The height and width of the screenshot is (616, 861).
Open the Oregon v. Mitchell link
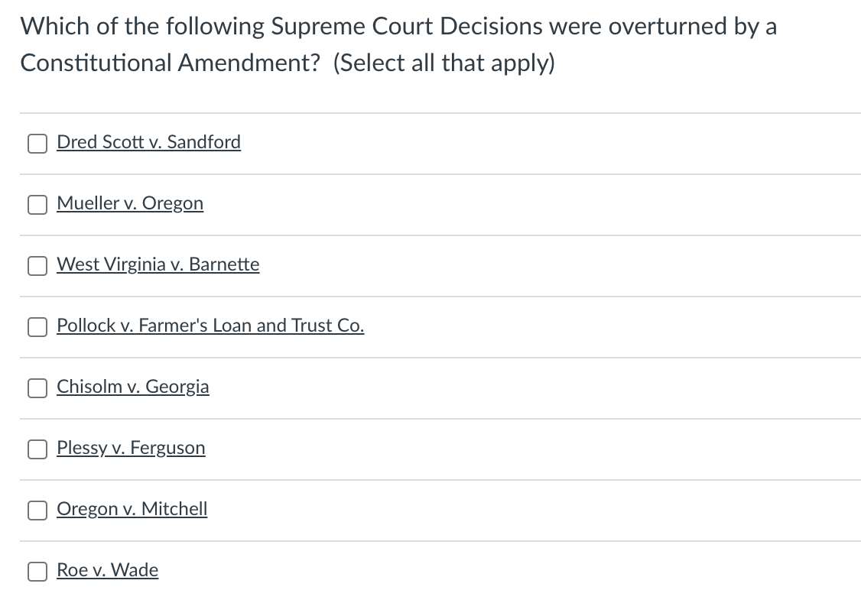coord(132,510)
